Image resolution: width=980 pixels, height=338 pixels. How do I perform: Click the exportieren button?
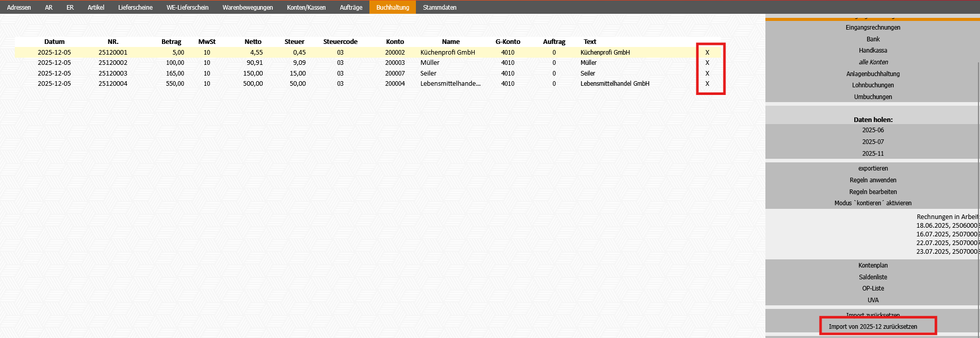pyautogui.click(x=873, y=168)
